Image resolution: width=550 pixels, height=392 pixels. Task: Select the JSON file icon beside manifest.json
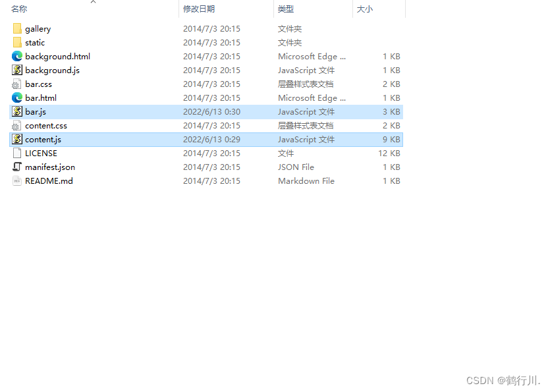click(16, 167)
